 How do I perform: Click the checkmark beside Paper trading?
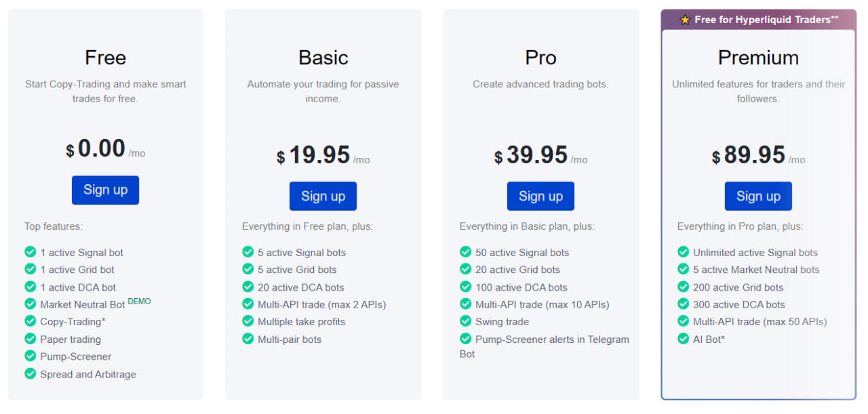tap(31, 339)
